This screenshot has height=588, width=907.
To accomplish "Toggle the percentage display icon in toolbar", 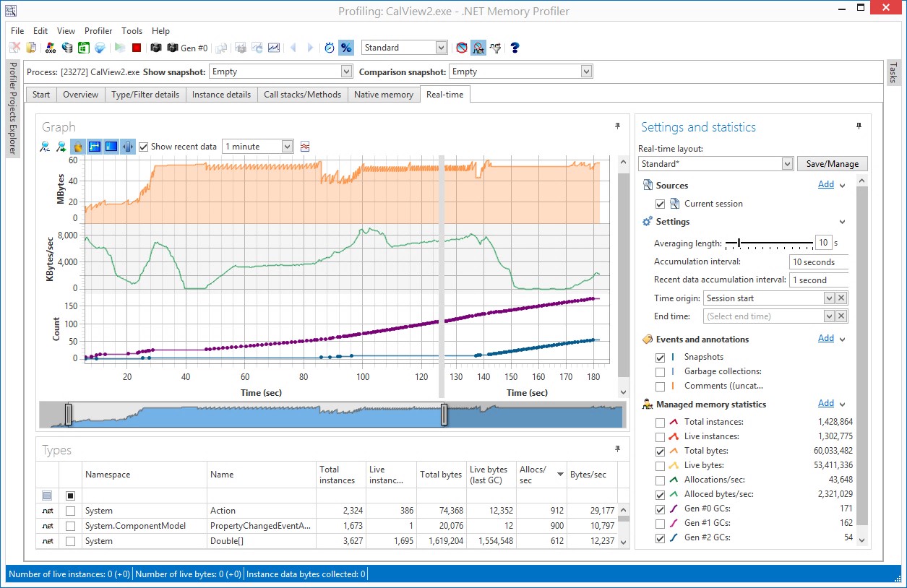I will (x=347, y=47).
